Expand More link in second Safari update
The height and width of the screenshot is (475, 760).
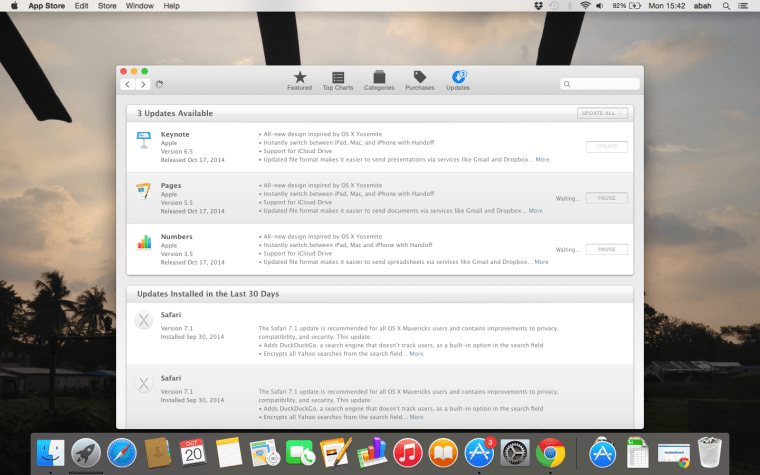[416, 417]
